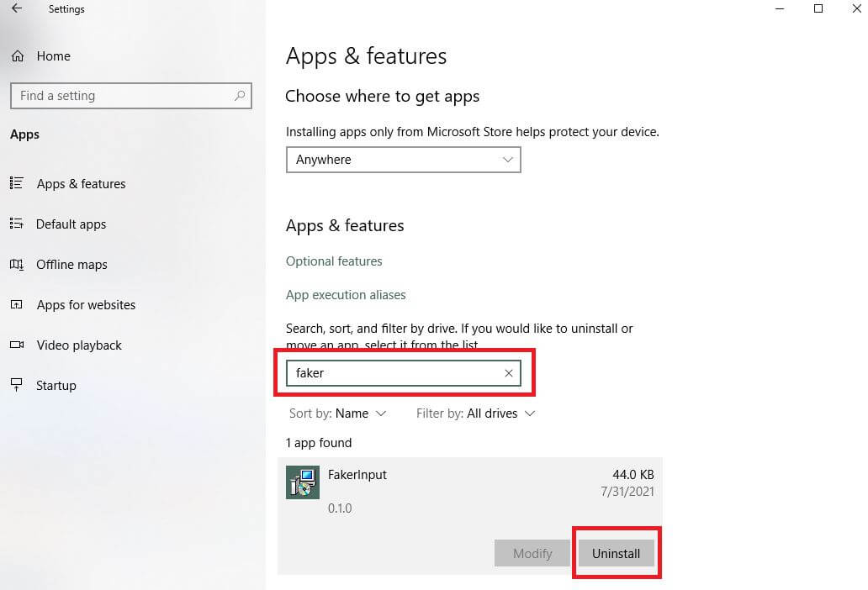The image size is (868, 590).
Task: Click the '1 app found' result count
Action: click(x=318, y=442)
